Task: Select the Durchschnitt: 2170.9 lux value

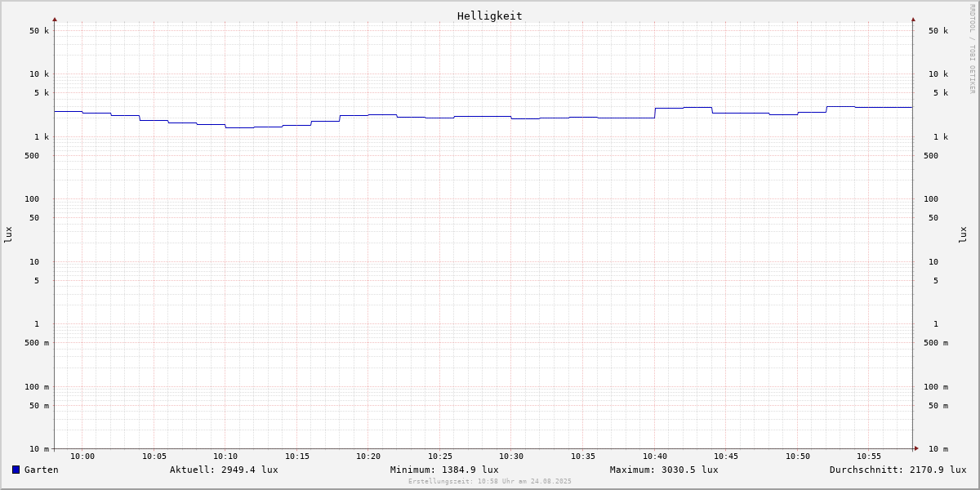Action: pyautogui.click(x=898, y=470)
